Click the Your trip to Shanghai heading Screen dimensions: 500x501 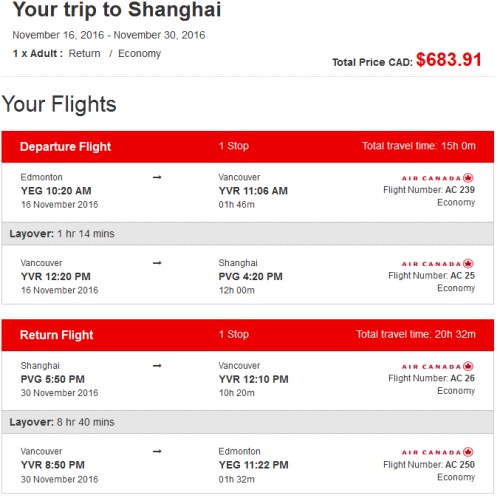coord(117,9)
